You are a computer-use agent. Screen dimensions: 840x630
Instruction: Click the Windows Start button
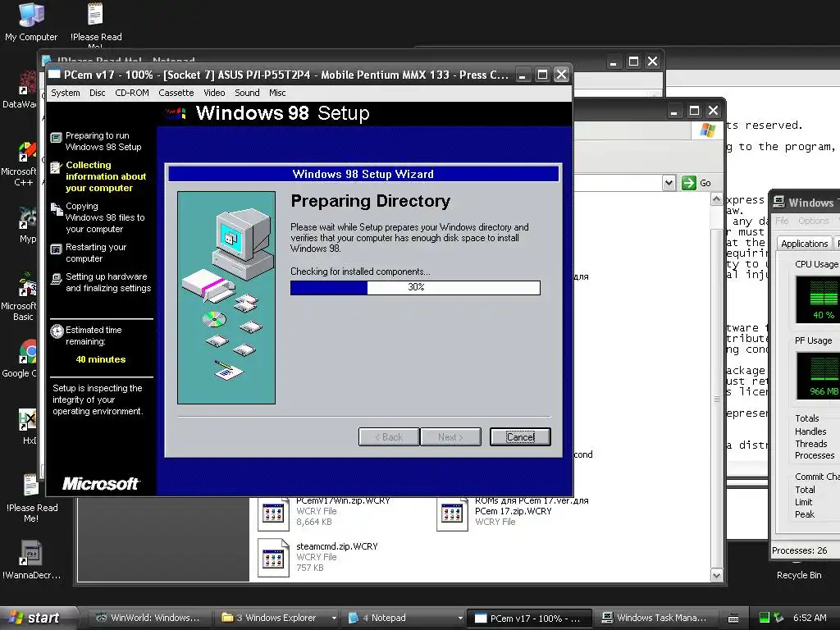click(35, 618)
